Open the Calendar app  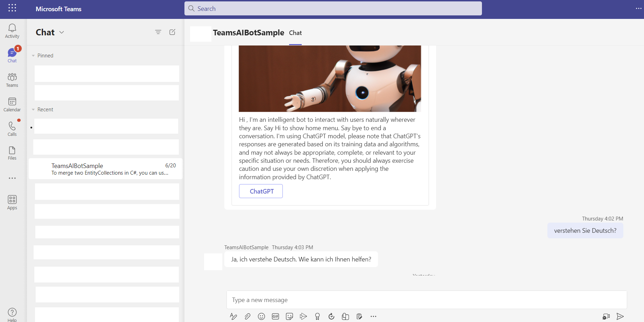pyautogui.click(x=12, y=105)
